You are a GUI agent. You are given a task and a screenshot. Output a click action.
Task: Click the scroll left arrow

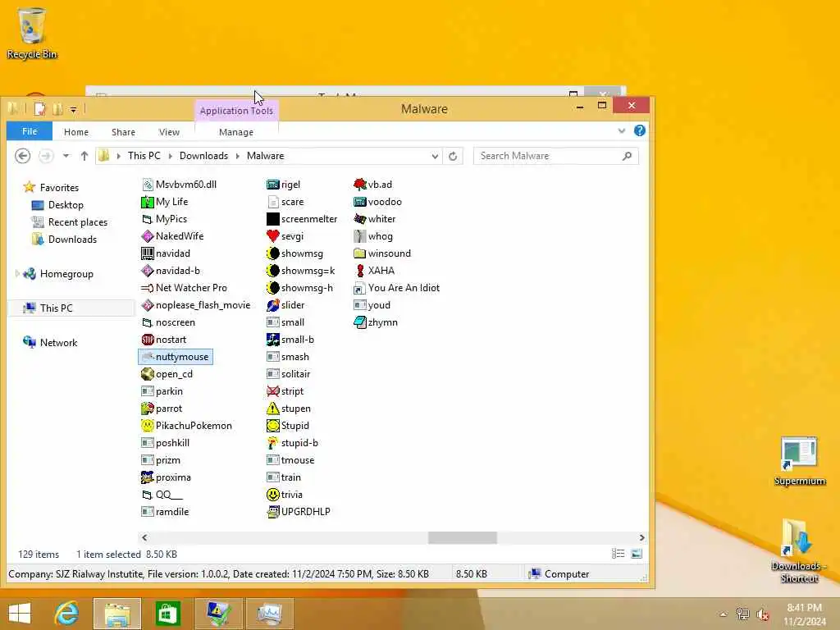click(144, 537)
